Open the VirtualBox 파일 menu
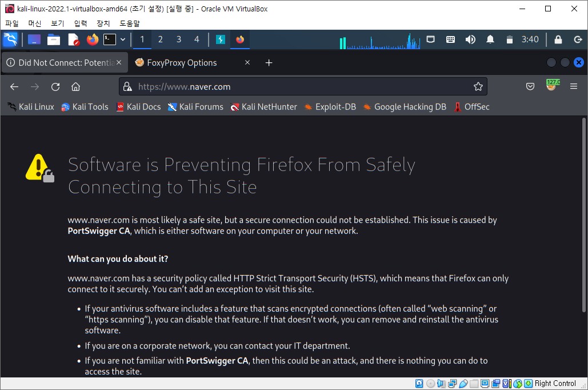 click(x=12, y=23)
